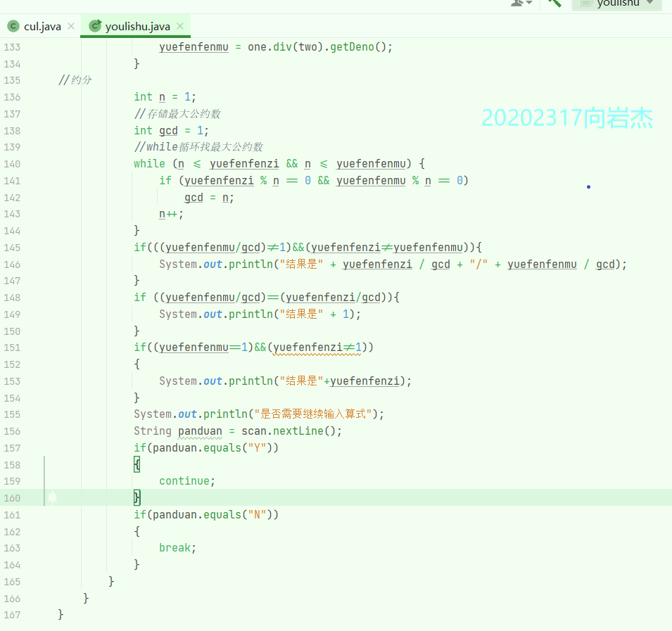Click the highlighted opening brace on line 158
This screenshot has height=631, width=672.
point(137,464)
